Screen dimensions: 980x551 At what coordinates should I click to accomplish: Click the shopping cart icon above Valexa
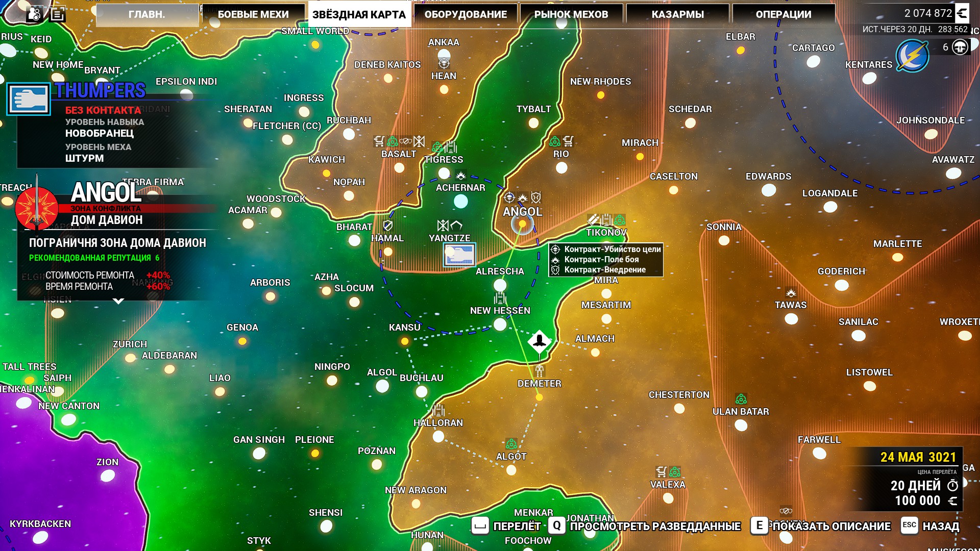661,471
